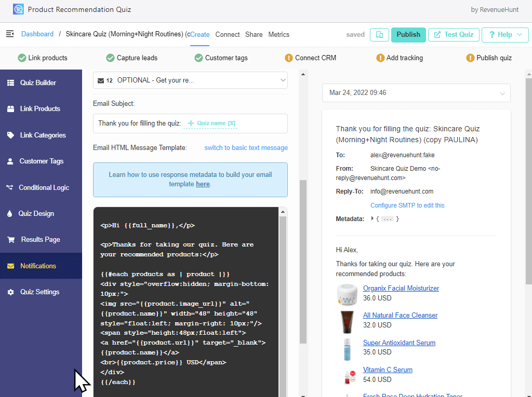Open the Mar 24, 2022 09:46 response dropdown
532x397 pixels.
tap(416, 93)
